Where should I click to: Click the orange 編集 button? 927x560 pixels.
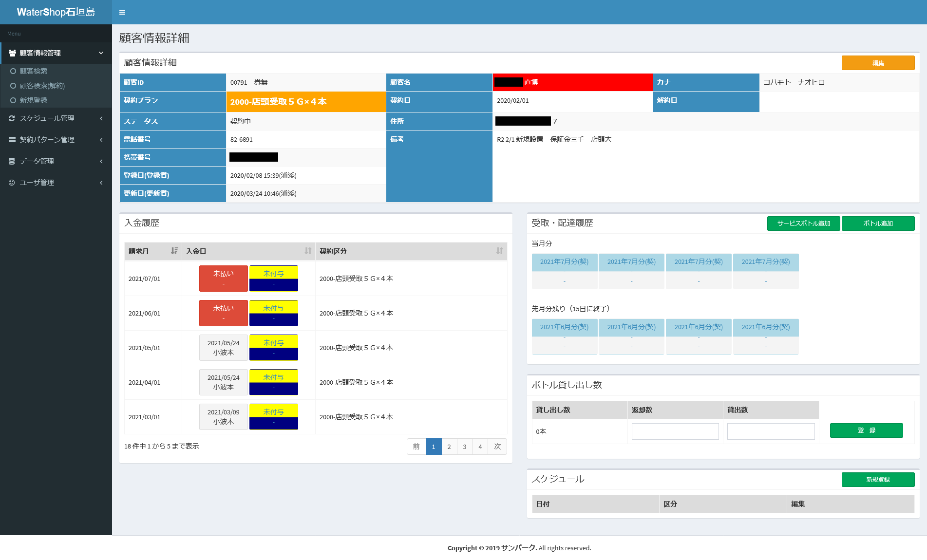click(878, 63)
